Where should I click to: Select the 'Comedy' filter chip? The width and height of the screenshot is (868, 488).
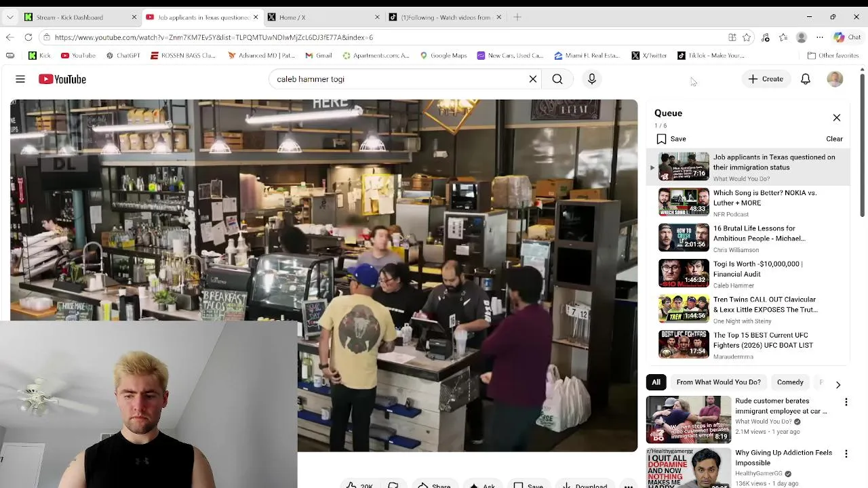(790, 382)
